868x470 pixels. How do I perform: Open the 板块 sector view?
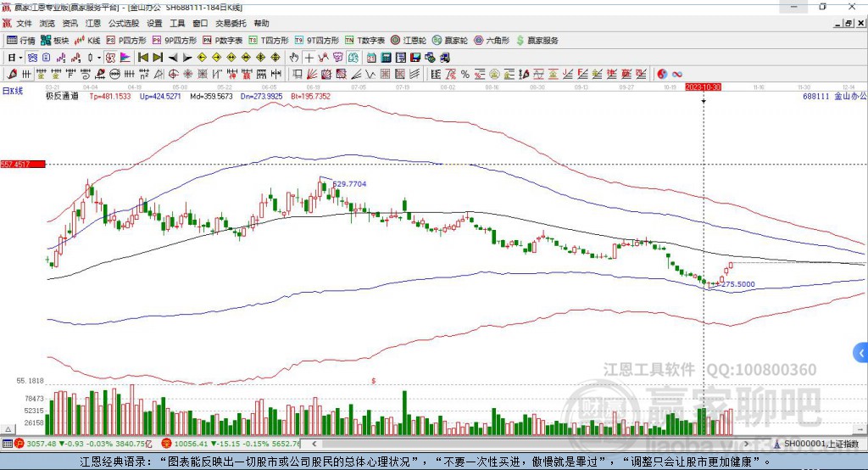tap(55, 41)
